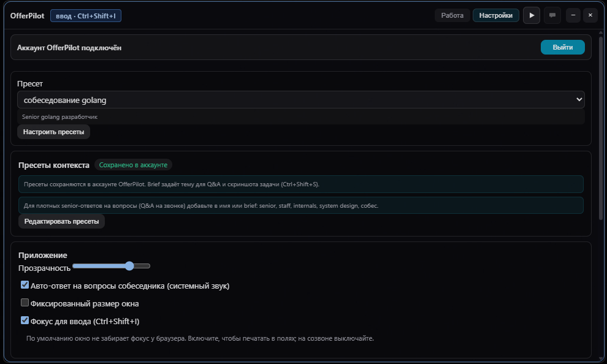
Task: Uncheck Фокус для ввода (Ctrl+Shift+I)
Action: click(25, 320)
